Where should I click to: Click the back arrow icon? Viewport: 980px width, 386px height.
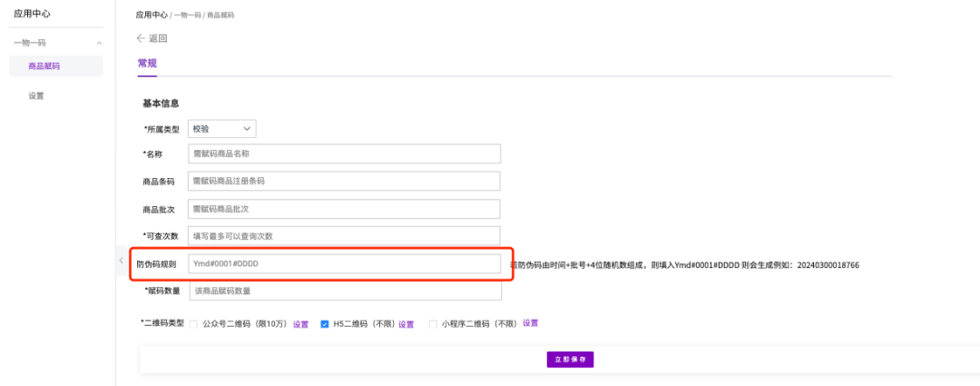(141, 38)
